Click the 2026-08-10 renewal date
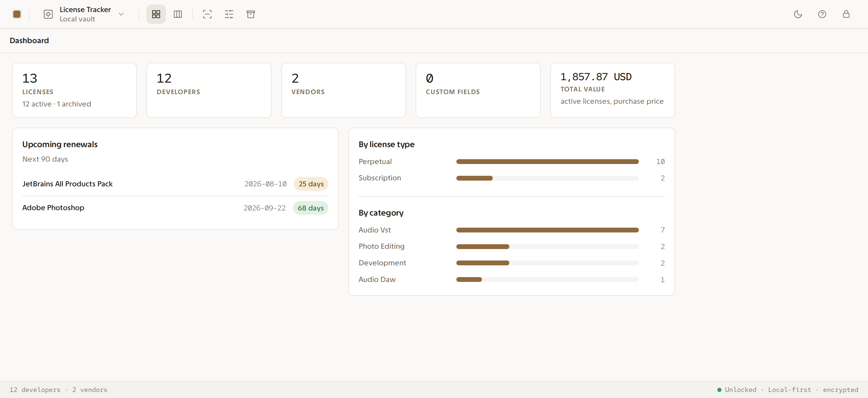The height and width of the screenshot is (398, 868). (266, 184)
